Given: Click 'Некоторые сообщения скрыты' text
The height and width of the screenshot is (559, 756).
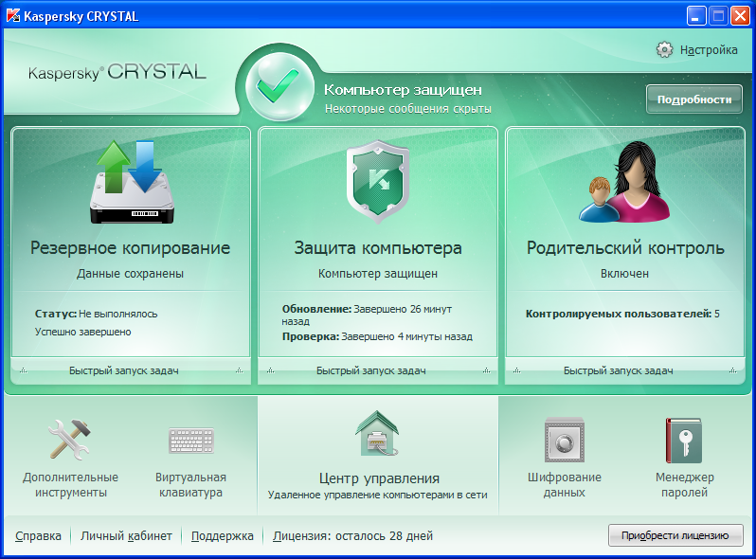Looking at the screenshot, I should [x=408, y=109].
